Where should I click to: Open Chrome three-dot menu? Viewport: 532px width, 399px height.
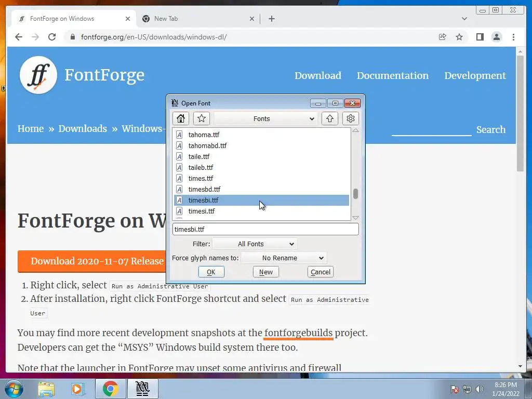(x=513, y=37)
